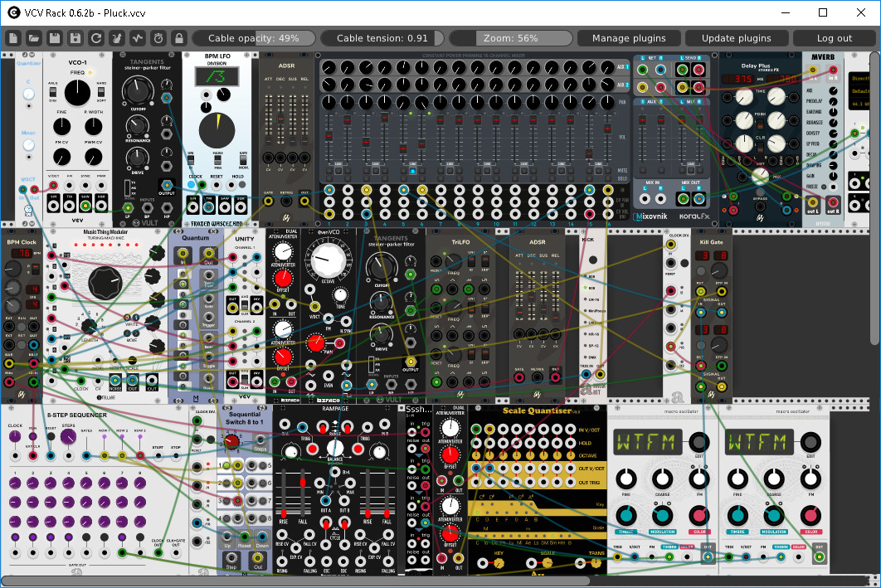Screen dimensions: 881x588
Task: Revert patch with the circular arrow icon
Action: [x=96, y=38]
